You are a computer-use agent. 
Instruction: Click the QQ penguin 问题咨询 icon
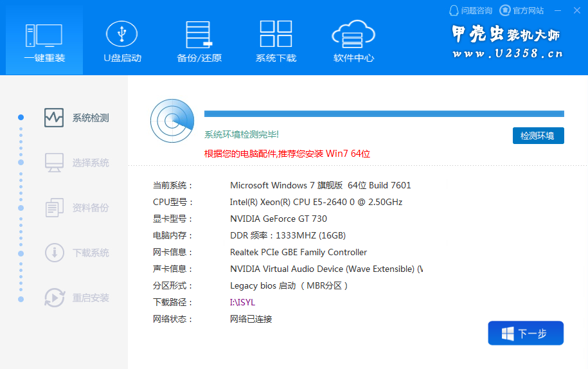click(454, 10)
